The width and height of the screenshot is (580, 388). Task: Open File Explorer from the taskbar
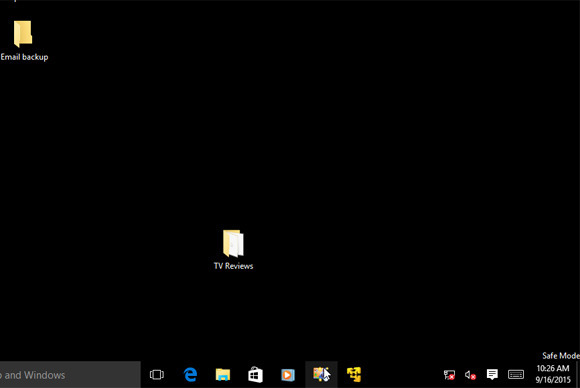pyautogui.click(x=223, y=375)
